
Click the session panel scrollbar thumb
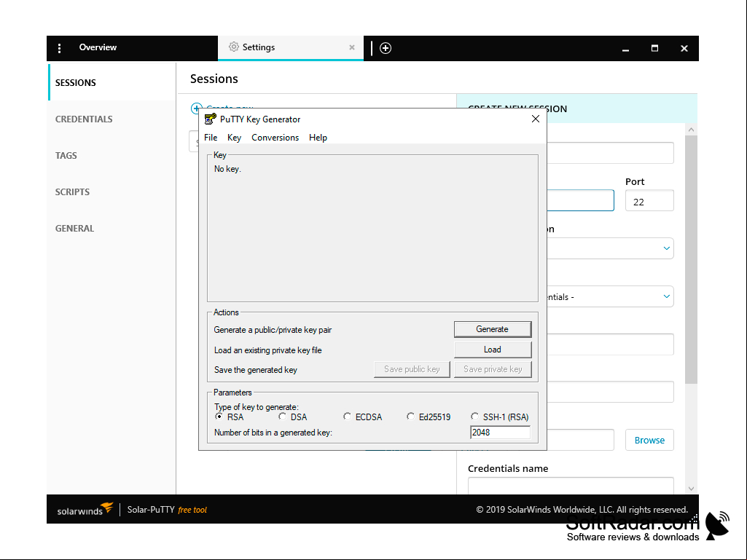pyautogui.click(x=692, y=259)
